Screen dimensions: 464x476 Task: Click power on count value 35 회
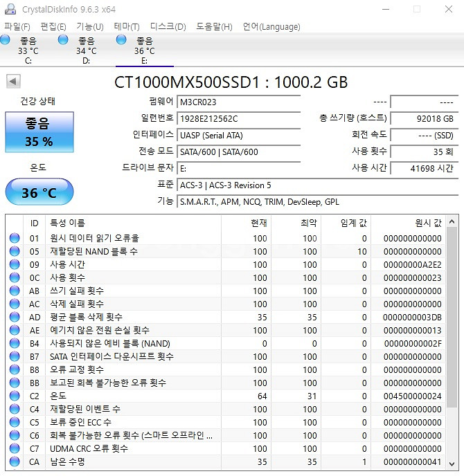(425, 152)
